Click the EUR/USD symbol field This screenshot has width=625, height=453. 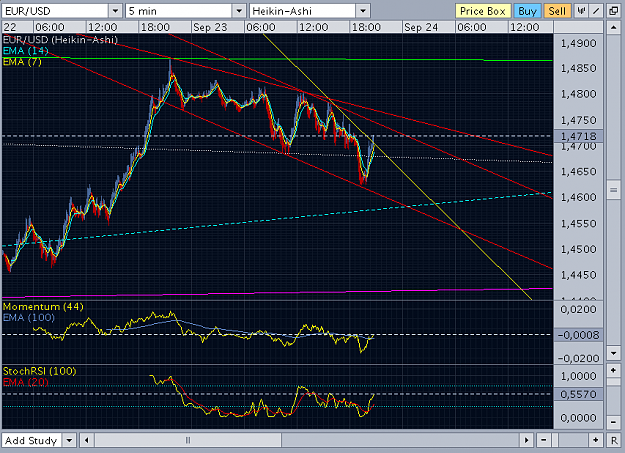[55, 11]
